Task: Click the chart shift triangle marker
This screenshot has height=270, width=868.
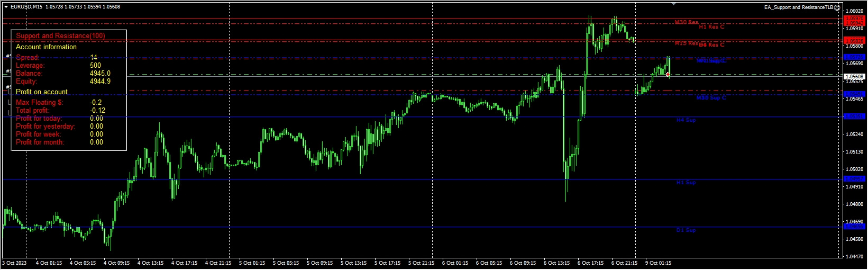Action: 673,4
